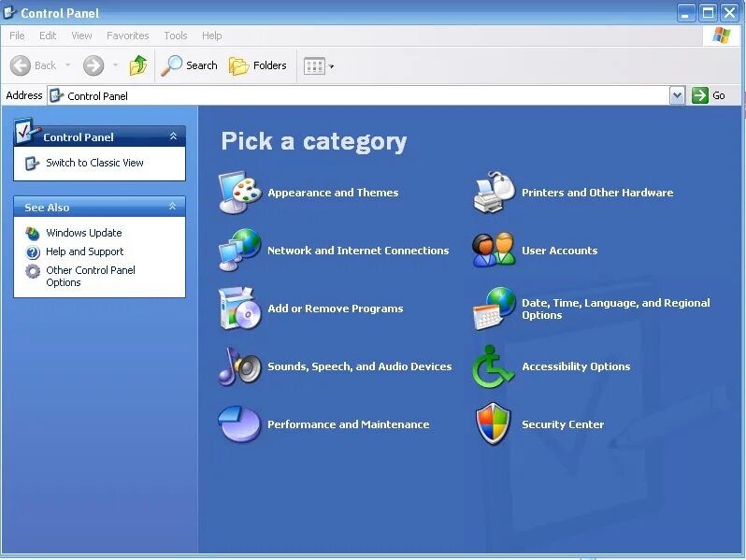Select Sounds, Speech, and Audio Devices link

pyautogui.click(x=360, y=366)
